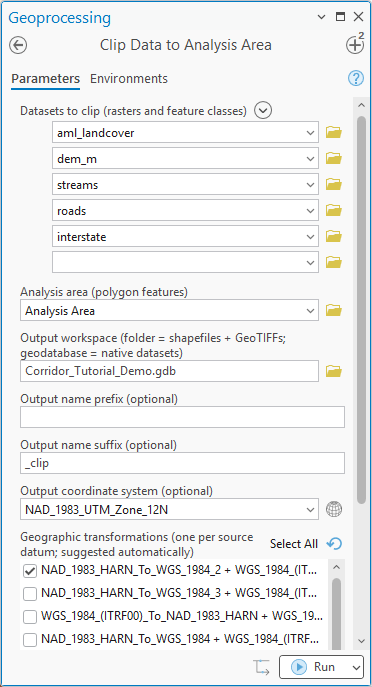Browse folder icon beside empty dataset row
This screenshot has height=687, width=372.
point(334,263)
